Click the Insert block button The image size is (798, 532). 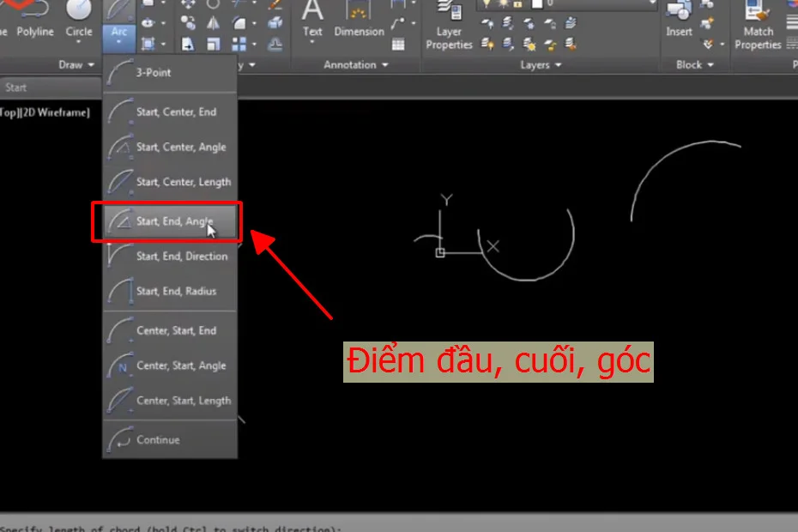[x=679, y=20]
